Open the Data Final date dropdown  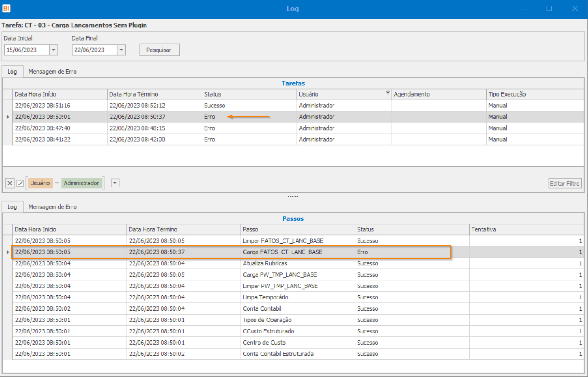coord(121,50)
